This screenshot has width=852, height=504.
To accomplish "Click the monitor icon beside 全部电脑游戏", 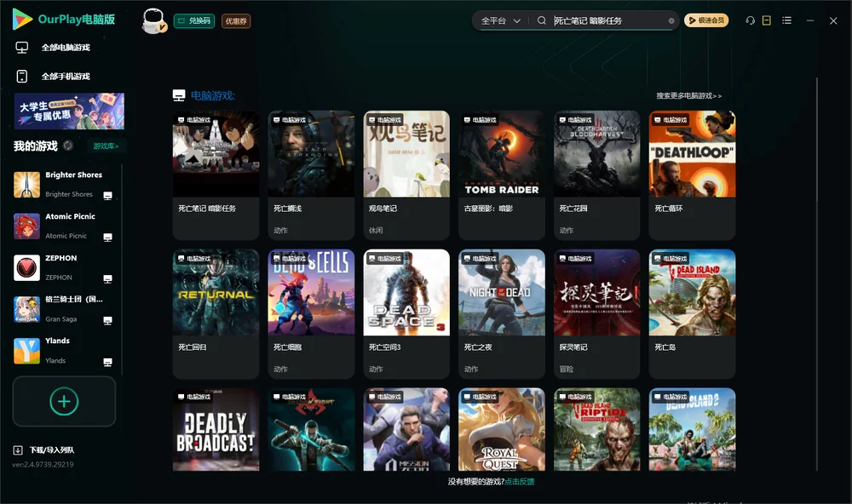I will (x=22, y=48).
